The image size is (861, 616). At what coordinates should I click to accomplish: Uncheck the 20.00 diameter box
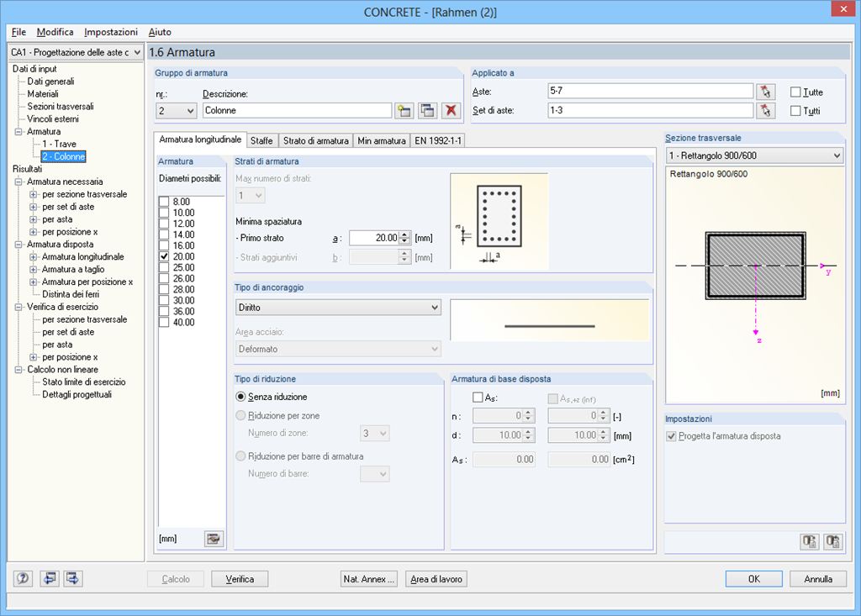[x=164, y=256]
